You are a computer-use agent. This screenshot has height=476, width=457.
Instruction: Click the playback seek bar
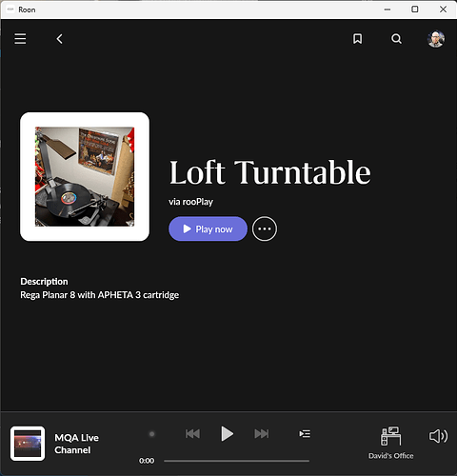236,461
